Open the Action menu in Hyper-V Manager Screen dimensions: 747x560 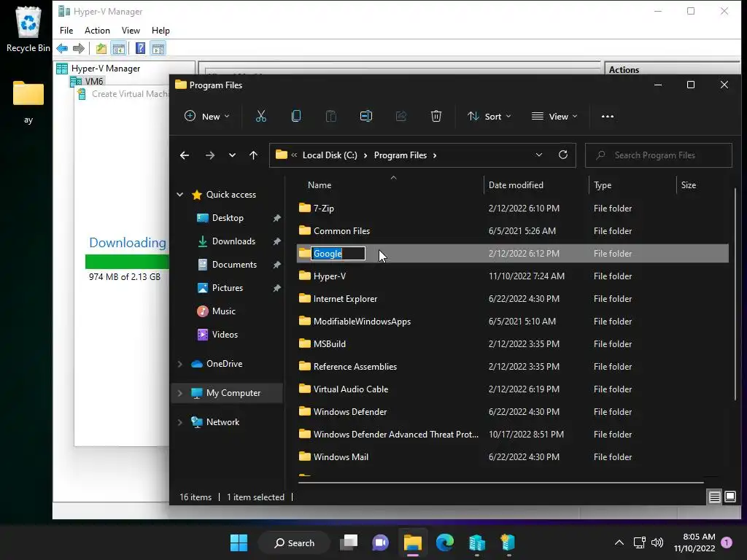click(x=97, y=31)
